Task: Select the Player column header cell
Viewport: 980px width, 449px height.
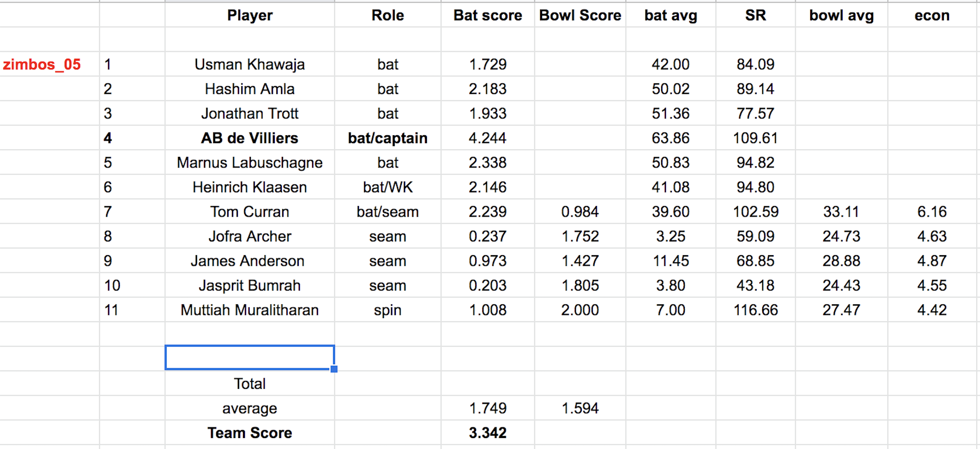Action: (x=250, y=15)
